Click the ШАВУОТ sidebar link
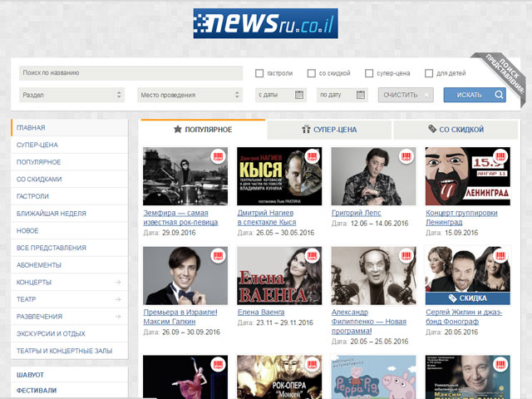 click(30, 375)
